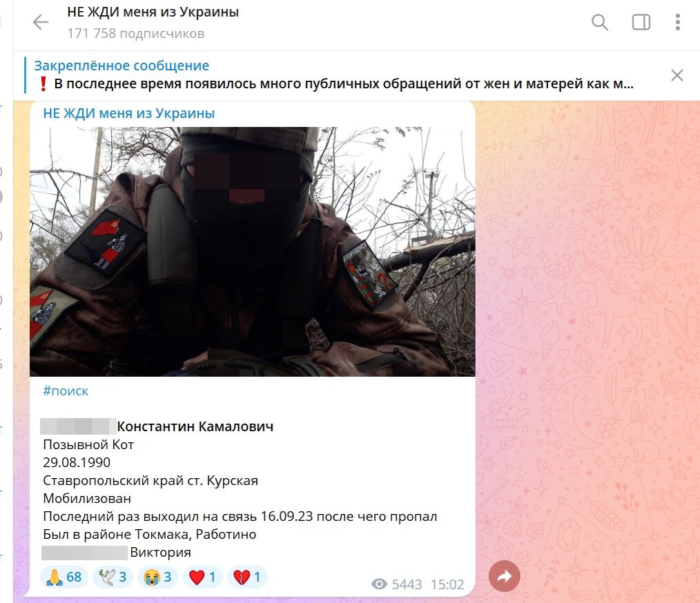This screenshot has width=700, height=603.
Task: React with red heart emoji
Action: coord(203,577)
